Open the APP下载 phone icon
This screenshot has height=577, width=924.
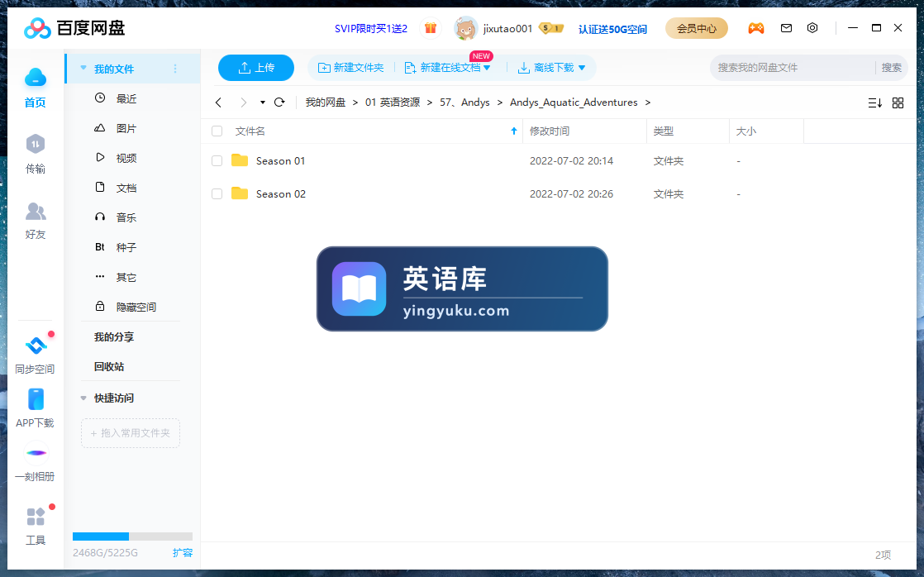point(36,399)
